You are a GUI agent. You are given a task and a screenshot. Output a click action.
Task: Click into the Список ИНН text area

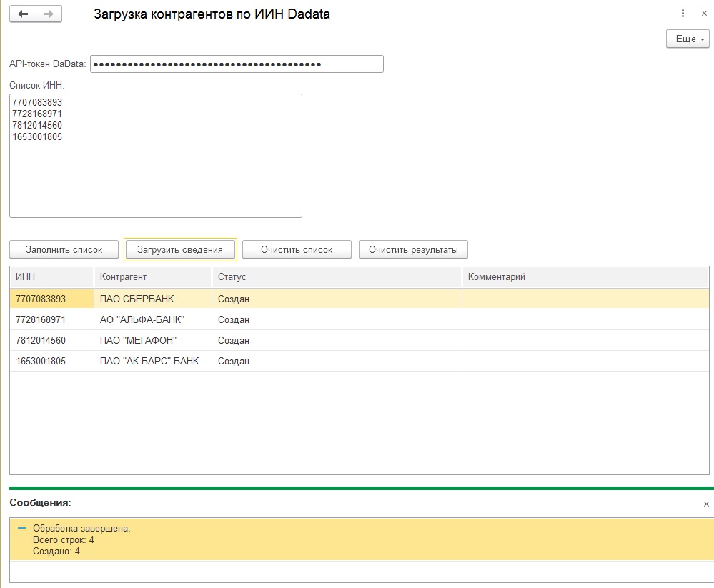156,156
